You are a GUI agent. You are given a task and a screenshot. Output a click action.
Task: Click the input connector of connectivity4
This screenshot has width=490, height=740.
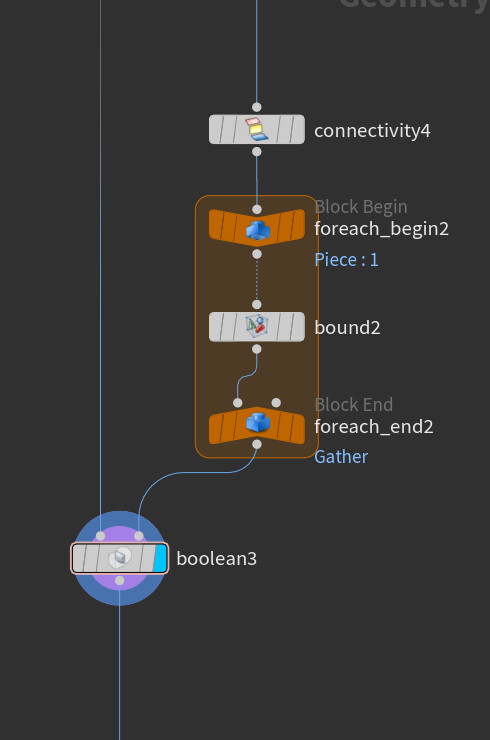[x=257, y=107]
